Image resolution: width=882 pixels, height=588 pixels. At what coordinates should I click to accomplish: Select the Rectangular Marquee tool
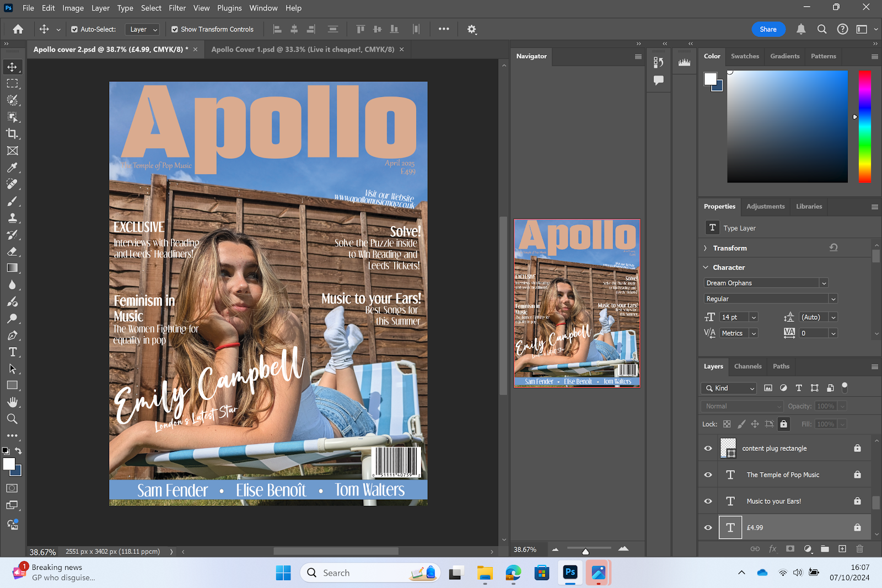(x=12, y=84)
